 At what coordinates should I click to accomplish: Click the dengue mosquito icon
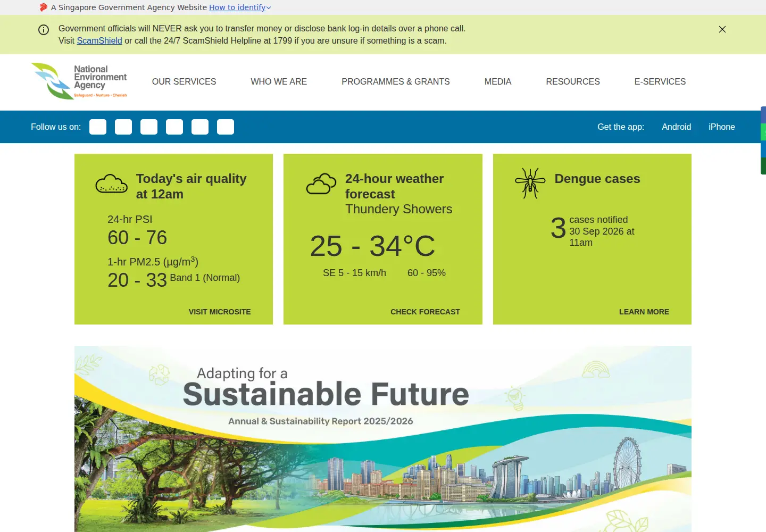click(530, 183)
